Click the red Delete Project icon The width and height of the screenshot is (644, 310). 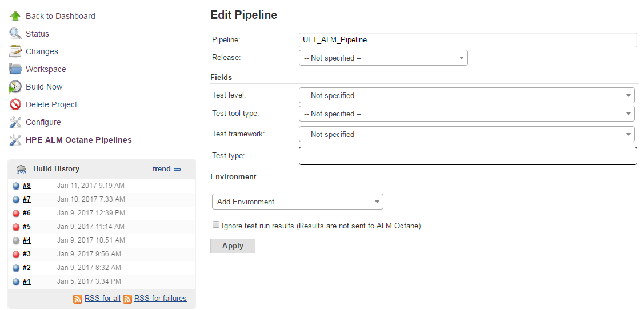[15, 104]
